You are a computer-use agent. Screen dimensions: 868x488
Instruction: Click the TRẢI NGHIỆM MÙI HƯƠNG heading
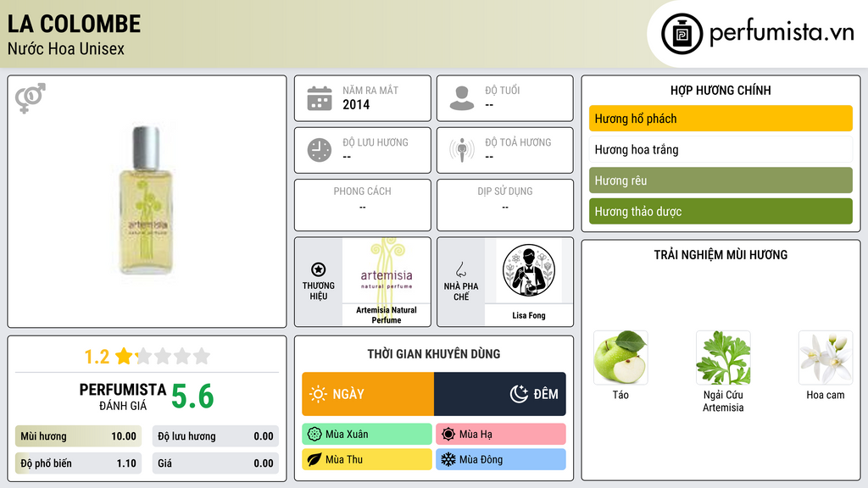coord(721,254)
